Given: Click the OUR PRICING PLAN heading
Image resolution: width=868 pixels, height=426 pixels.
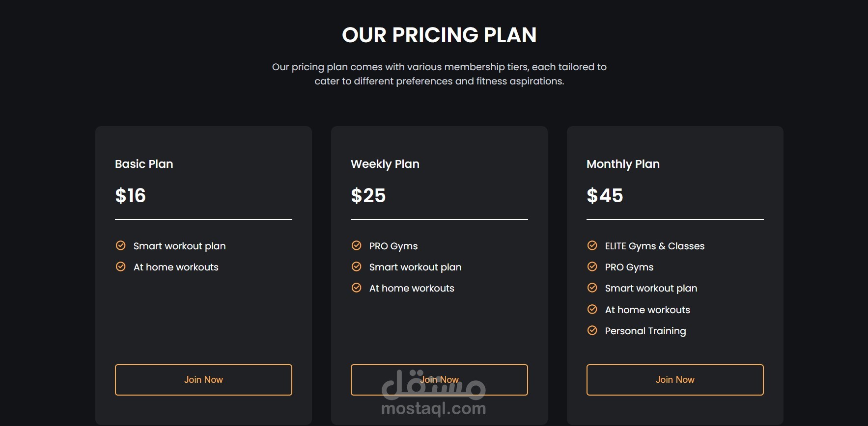Looking at the screenshot, I should [439, 35].
